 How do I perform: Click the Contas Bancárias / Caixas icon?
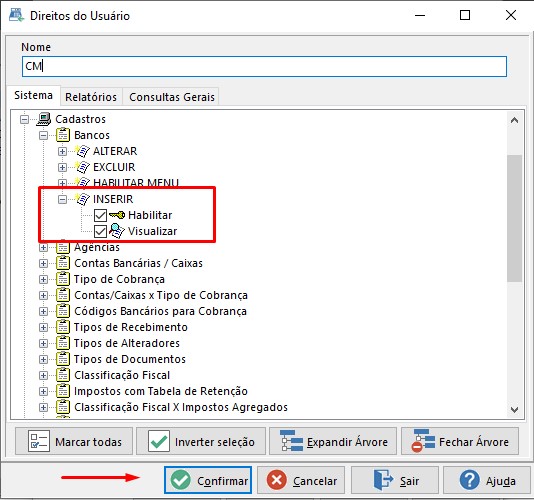pos(63,263)
